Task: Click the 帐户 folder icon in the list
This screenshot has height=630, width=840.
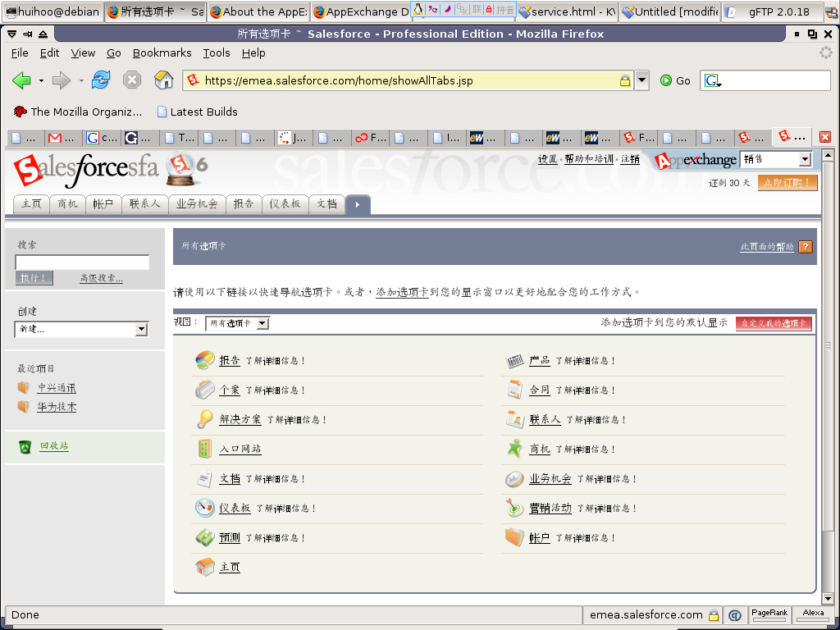Action: (515, 536)
